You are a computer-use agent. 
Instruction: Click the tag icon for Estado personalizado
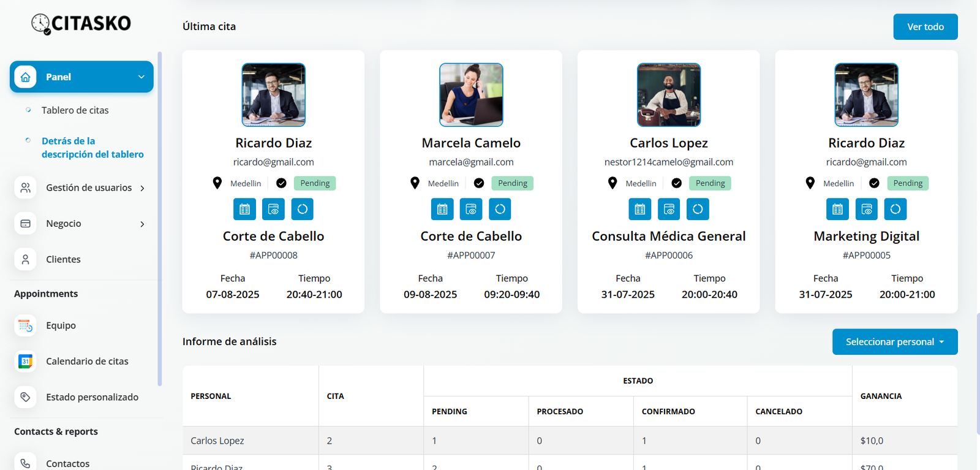pos(25,397)
